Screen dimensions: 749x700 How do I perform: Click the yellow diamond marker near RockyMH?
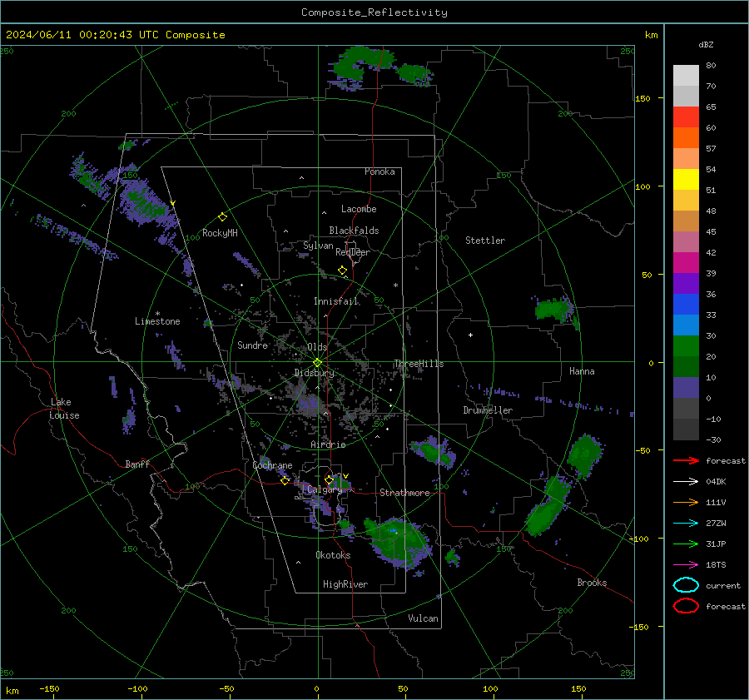click(222, 217)
